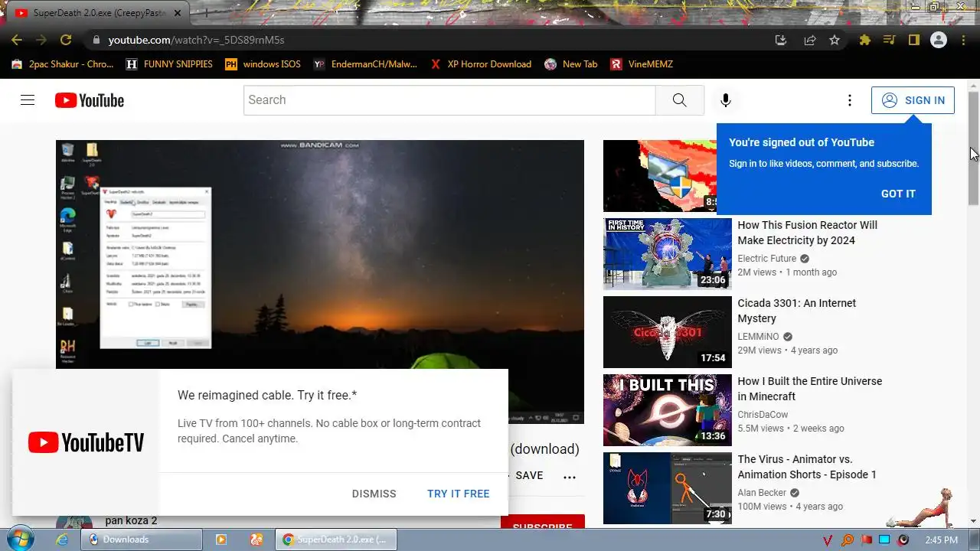Open speaker volume tray icon
The width and height of the screenshot is (980, 551).
coord(903,540)
